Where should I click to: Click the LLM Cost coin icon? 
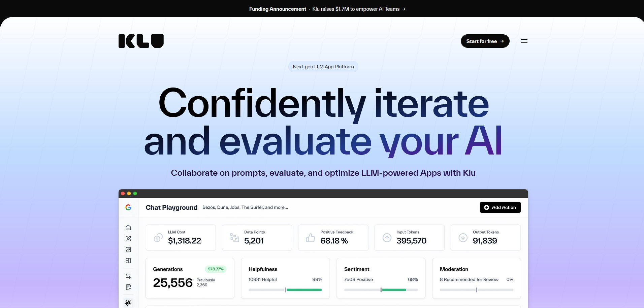click(x=158, y=238)
